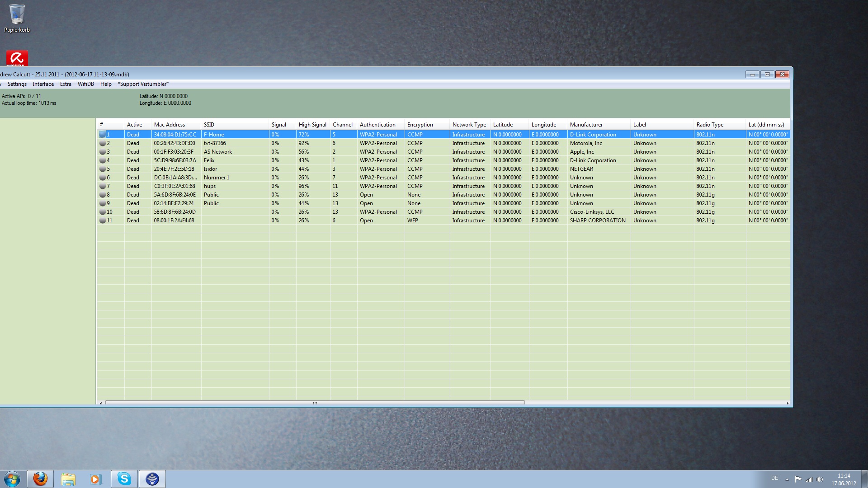The image size is (868, 488).
Task: Click the status icon for row 11
Action: (103, 221)
